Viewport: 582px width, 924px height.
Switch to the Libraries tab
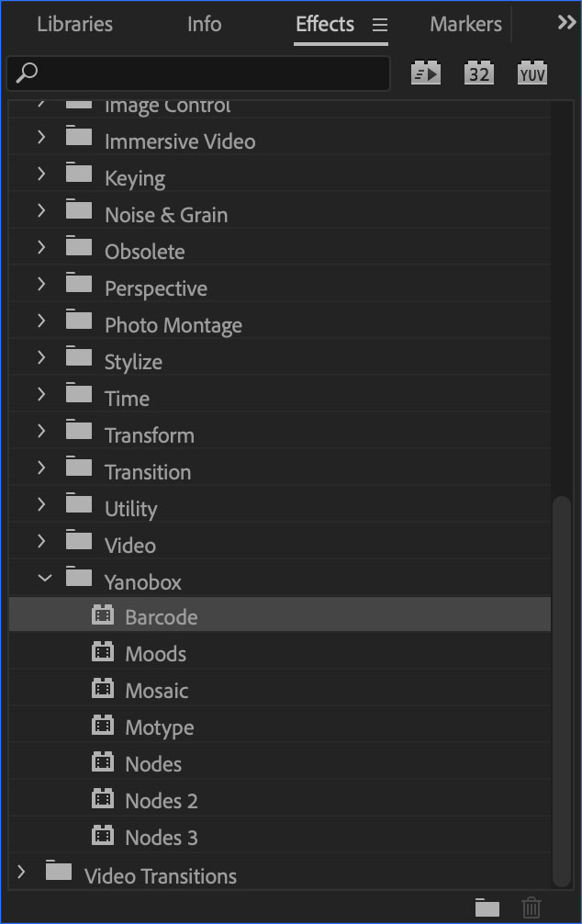coord(74,25)
